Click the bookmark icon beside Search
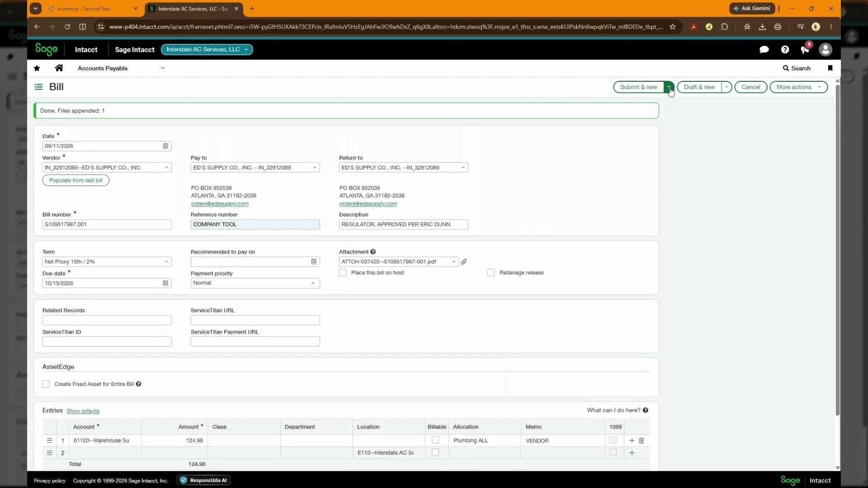 click(830, 68)
